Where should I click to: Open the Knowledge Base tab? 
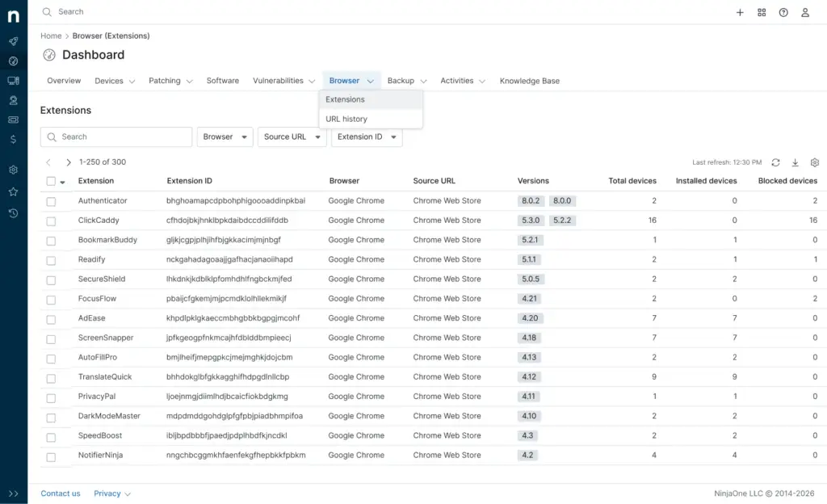click(x=530, y=81)
